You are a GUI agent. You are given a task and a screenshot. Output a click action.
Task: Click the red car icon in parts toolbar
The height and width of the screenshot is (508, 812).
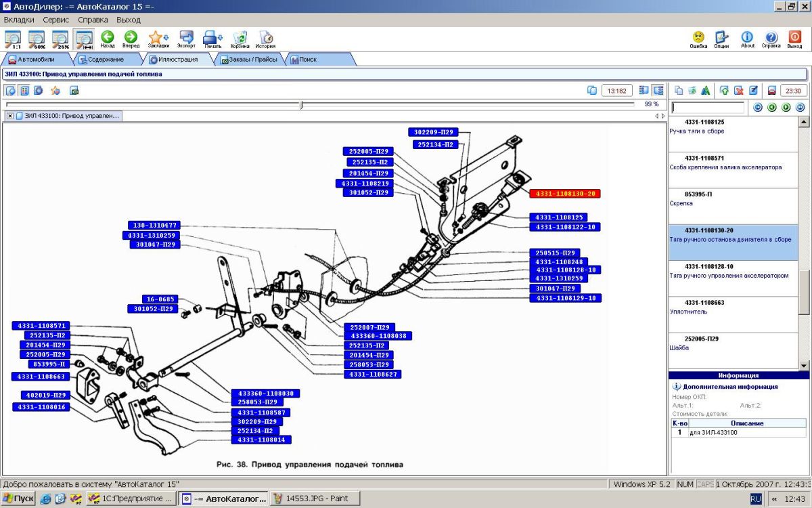click(771, 90)
